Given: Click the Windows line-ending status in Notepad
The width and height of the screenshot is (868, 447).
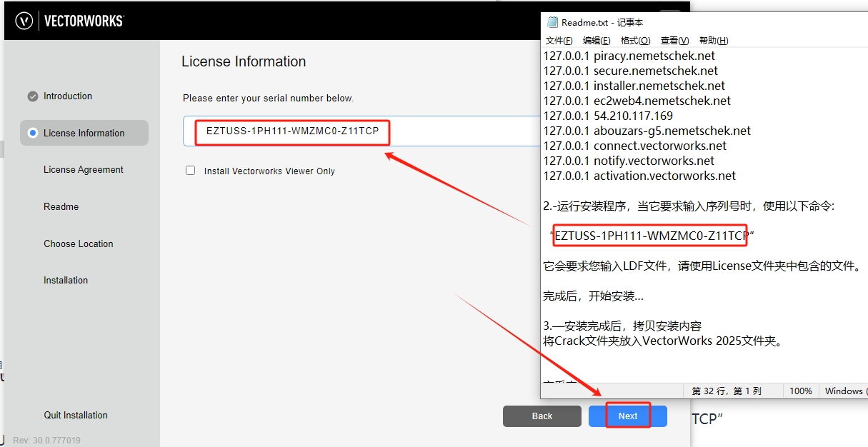Looking at the screenshot, I should tap(845, 391).
